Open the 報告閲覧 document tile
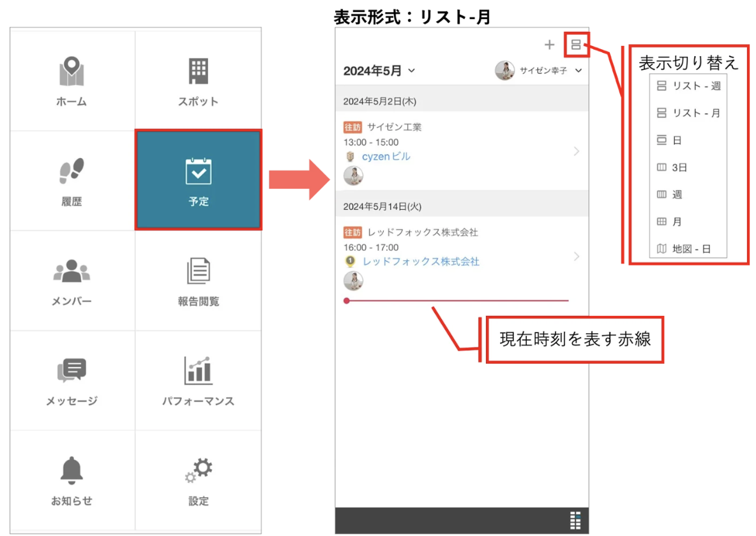This screenshot has height=536, width=756. (x=198, y=281)
